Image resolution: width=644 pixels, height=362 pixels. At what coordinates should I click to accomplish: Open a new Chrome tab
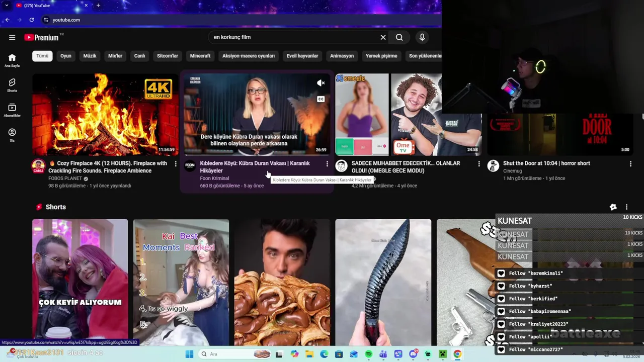[98, 6]
